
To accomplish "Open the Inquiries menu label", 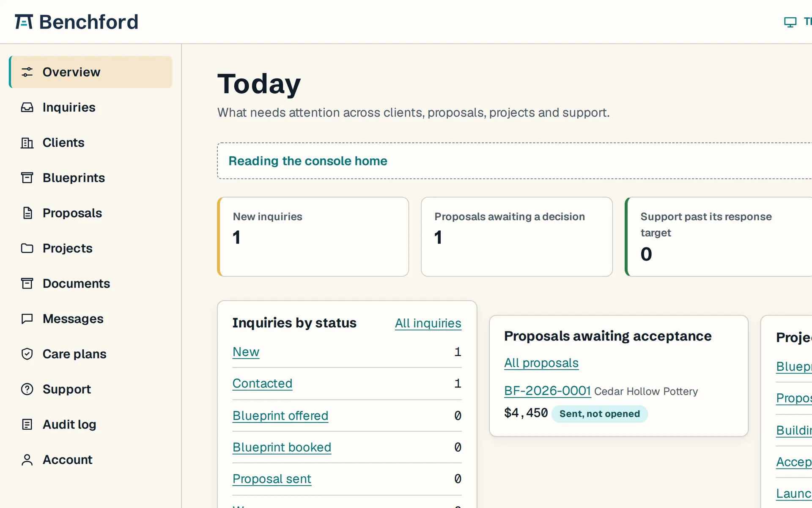I will coord(69,108).
